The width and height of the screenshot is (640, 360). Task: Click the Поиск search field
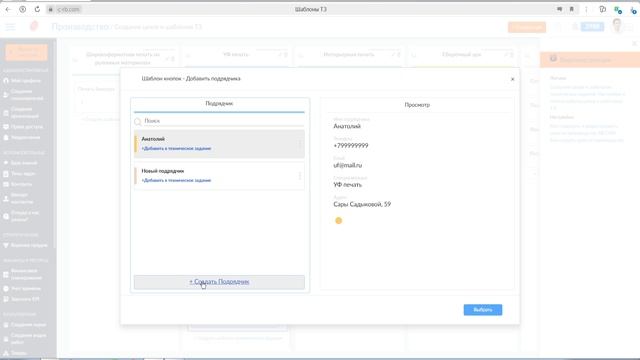[x=224, y=121]
